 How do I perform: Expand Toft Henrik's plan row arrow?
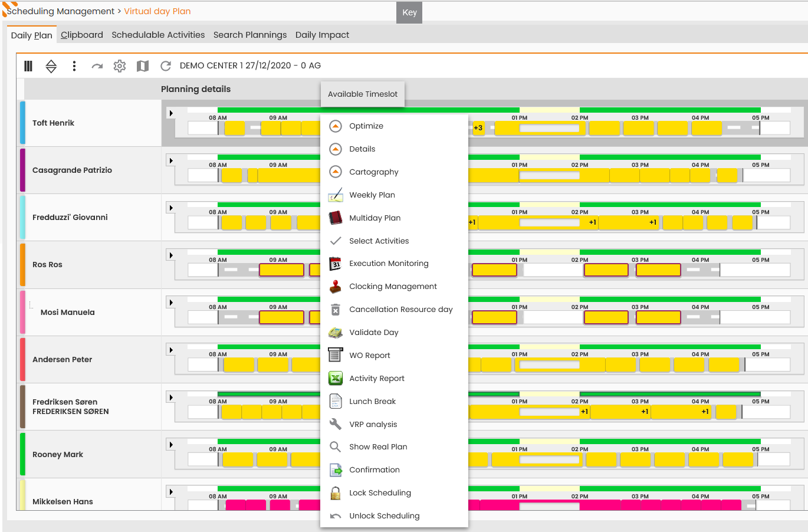(x=171, y=113)
